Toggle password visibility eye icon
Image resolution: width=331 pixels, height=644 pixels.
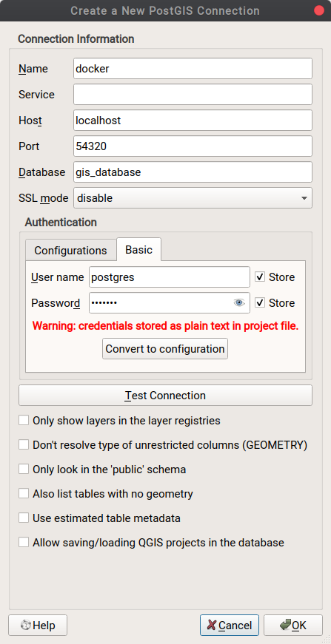pos(239,302)
